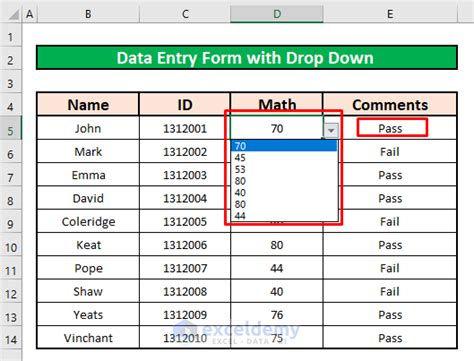
Task: Select the cell containing 'Keat'
Action: click(x=88, y=245)
